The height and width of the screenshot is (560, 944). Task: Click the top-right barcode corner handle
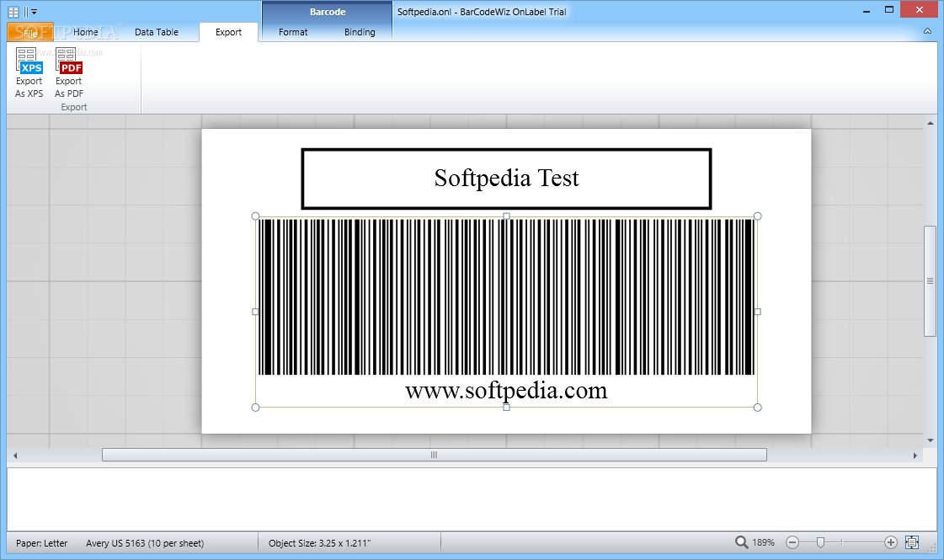[x=757, y=216]
